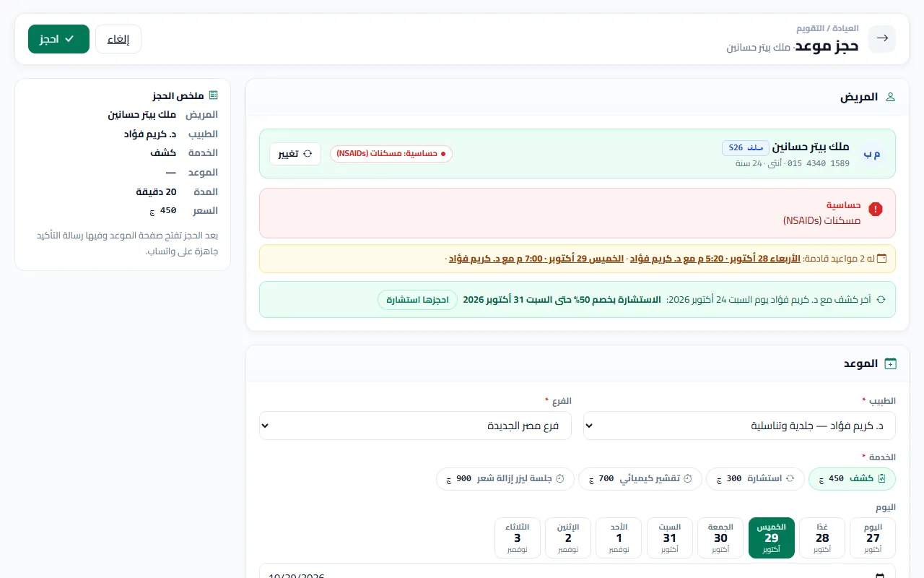
Task: Pick the غدًا 28 أكتوبر day
Action: click(x=822, y=538)
